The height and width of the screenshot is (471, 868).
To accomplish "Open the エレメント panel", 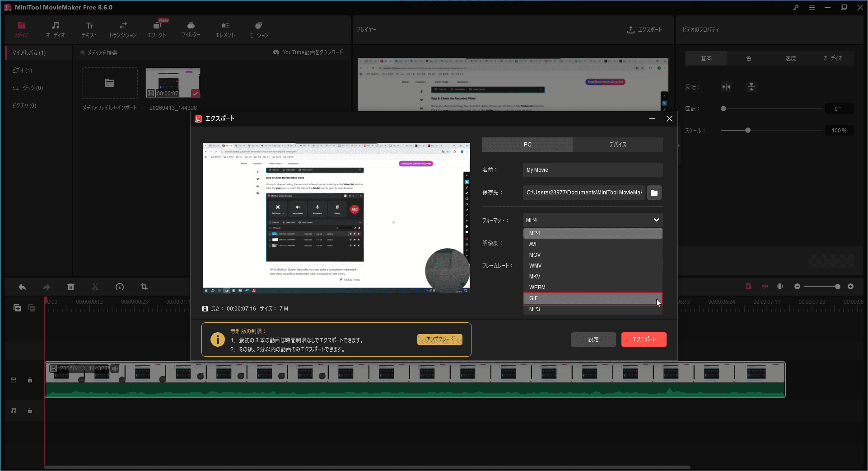I will click(x=224, y=29).
